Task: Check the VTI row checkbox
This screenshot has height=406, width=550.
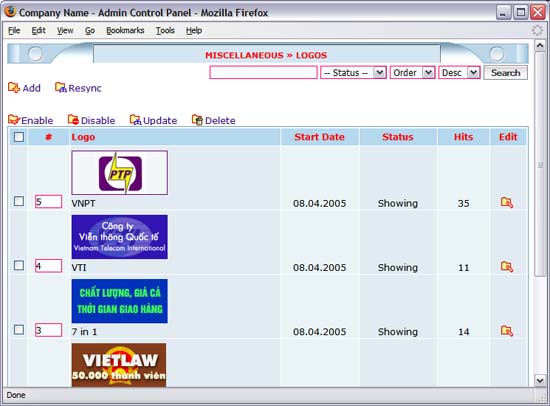Action: (x=19, y=265)
